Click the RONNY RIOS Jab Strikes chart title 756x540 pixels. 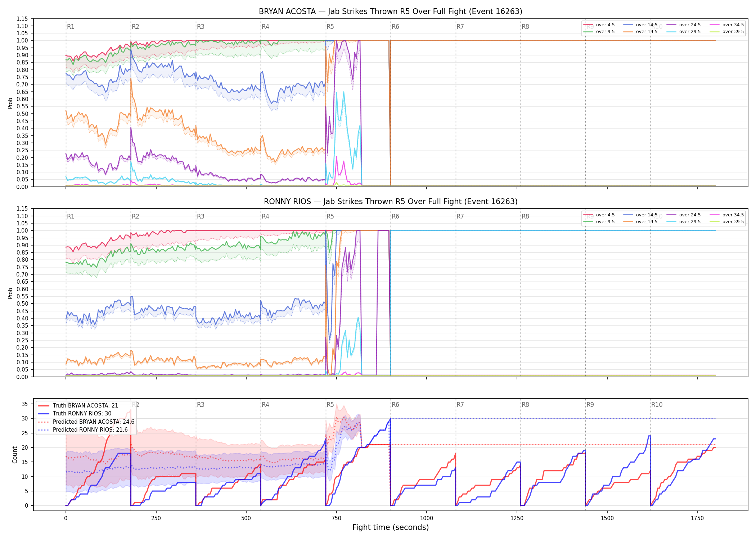point(391,202)
